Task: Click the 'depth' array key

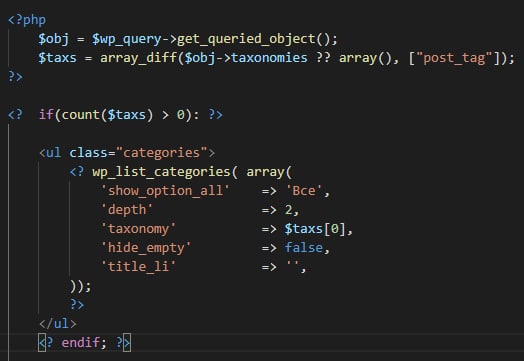Action: [x=127, y=210]
